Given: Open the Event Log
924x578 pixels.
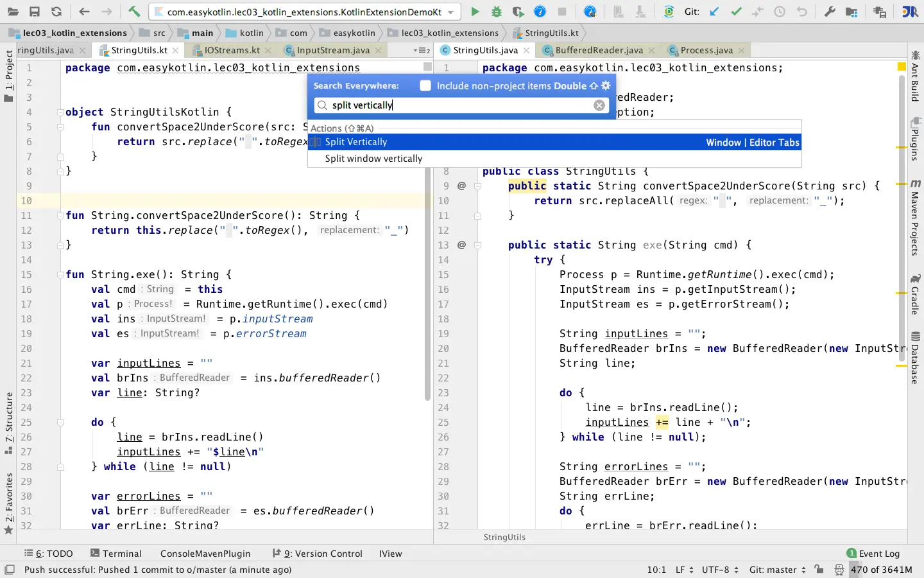Looking at the screenshot, I should (x=873, y=554).
